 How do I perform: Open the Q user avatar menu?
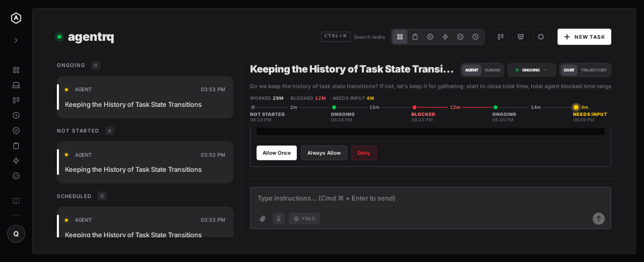16,234
